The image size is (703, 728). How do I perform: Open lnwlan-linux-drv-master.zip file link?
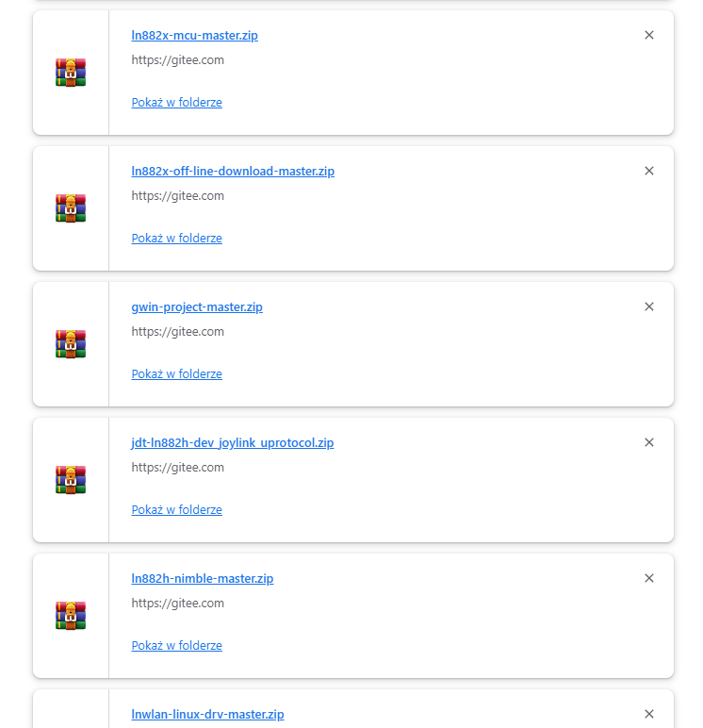(x=207, y=715)
